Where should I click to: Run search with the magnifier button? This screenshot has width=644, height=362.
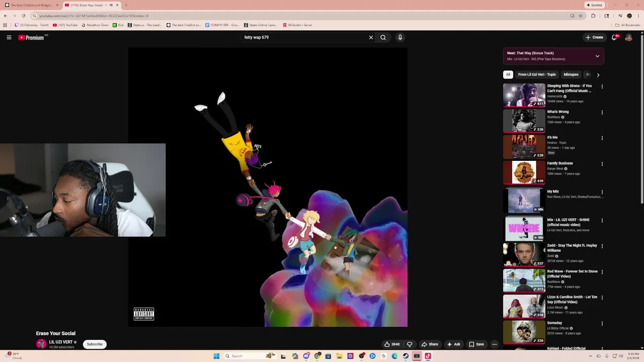pyautogui.click(x=383, y=37)
